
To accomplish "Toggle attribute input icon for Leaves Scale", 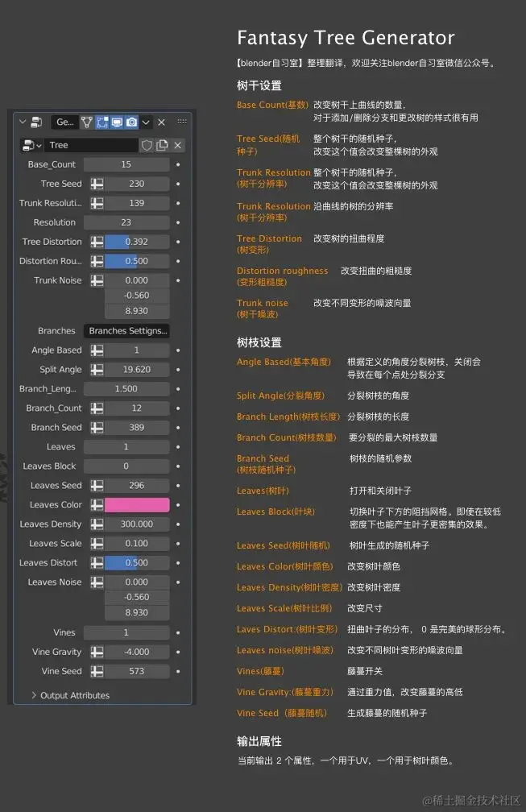I will [x=97, y=544].
